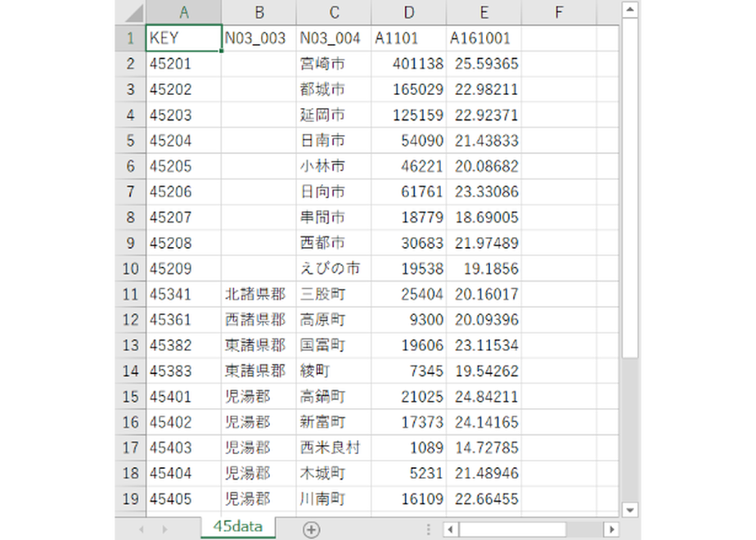Select column D header

coord(409,12)
